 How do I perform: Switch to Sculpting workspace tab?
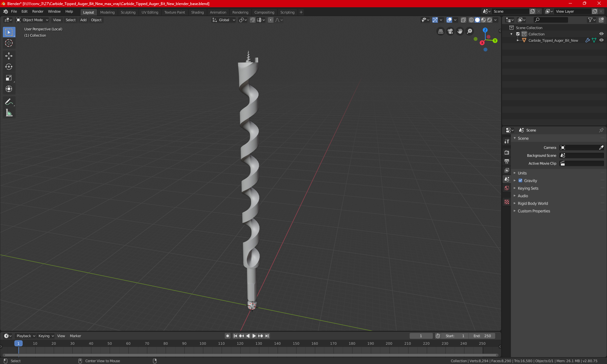coord(128,12)
